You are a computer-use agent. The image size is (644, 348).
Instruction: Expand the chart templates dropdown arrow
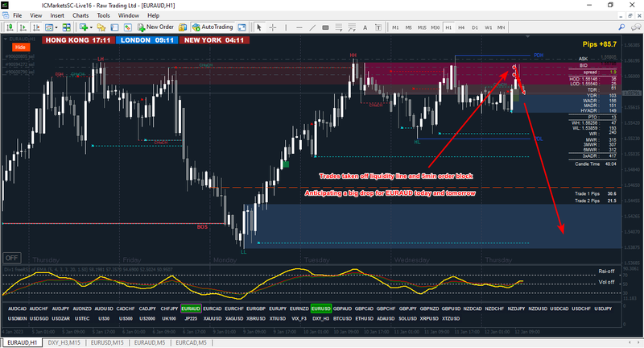click(56, 27)
